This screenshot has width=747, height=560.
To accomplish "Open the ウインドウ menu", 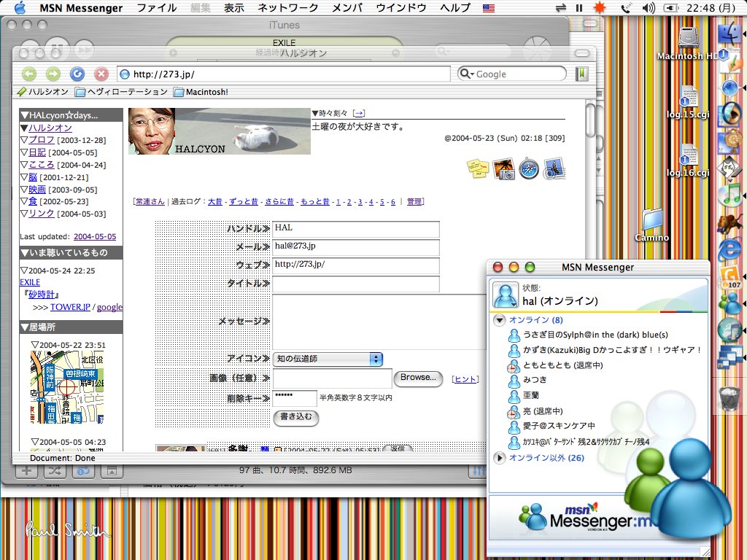I will point(401,7).
